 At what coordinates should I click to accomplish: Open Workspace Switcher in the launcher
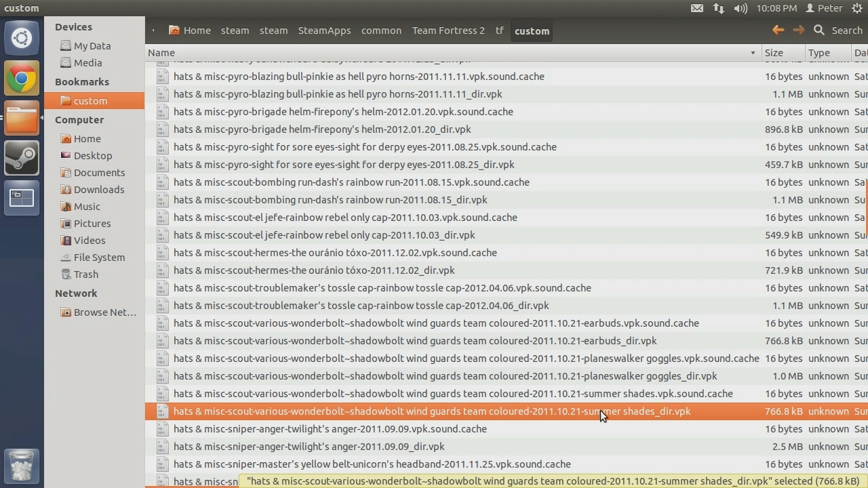click(x=22, y=198)
